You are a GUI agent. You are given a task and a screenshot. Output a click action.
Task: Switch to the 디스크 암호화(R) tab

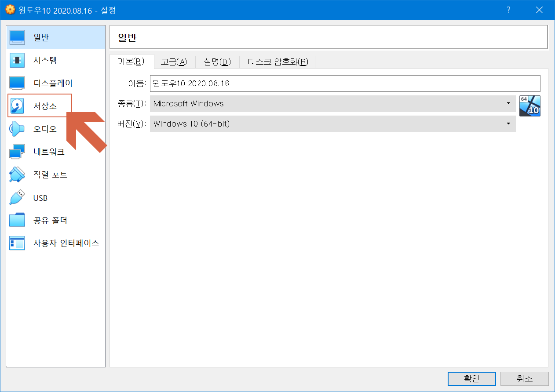278,62
